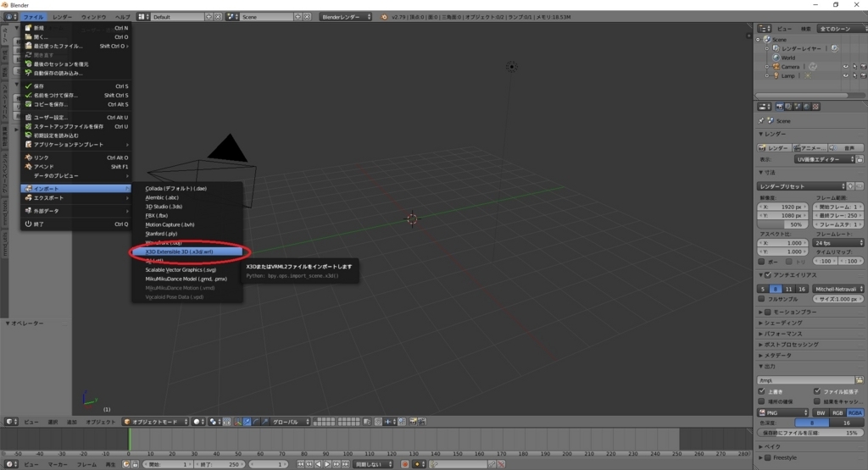
Task: Click jump to first frame button
Action: click(x=300, y=464)
